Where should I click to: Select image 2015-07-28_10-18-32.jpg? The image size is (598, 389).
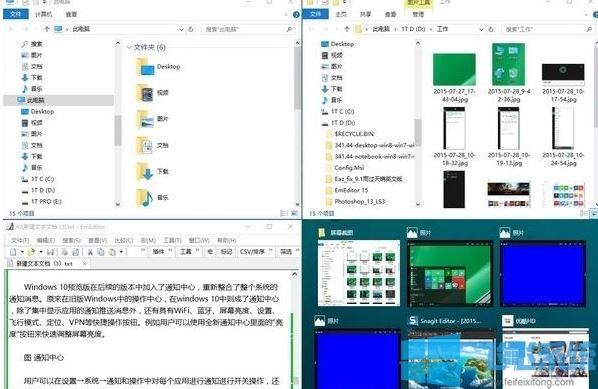click(x=454, y=137)
